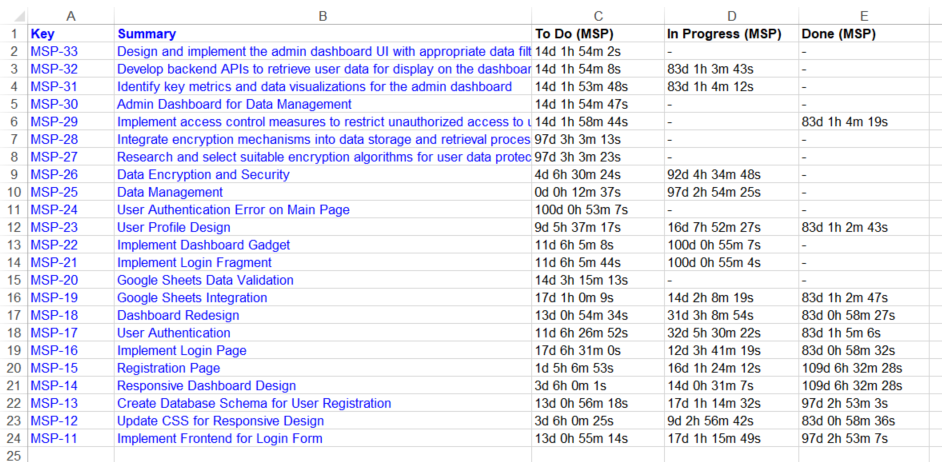The image size is (942, 462).
Task: Click the 'Implement Login Page' summary
Action: tap(181, 350)
